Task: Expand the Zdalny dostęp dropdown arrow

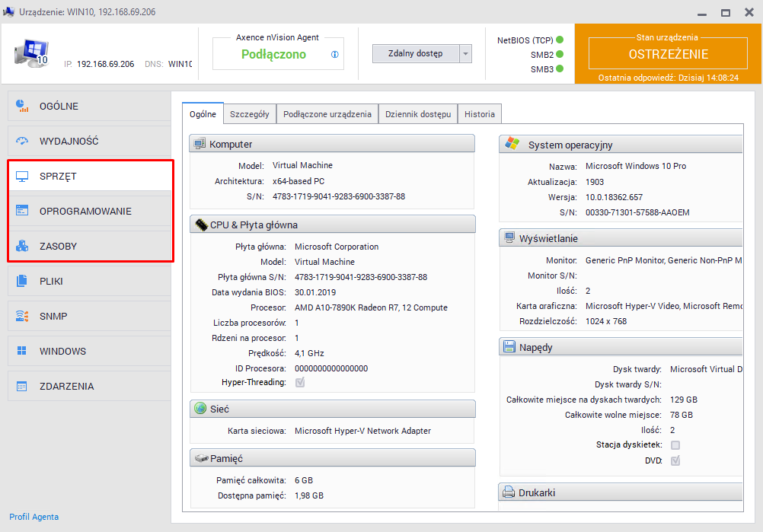Action: 466,54
